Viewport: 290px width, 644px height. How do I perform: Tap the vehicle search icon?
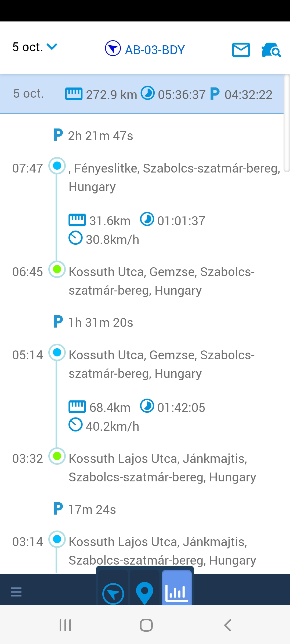[x=271, y=50]
